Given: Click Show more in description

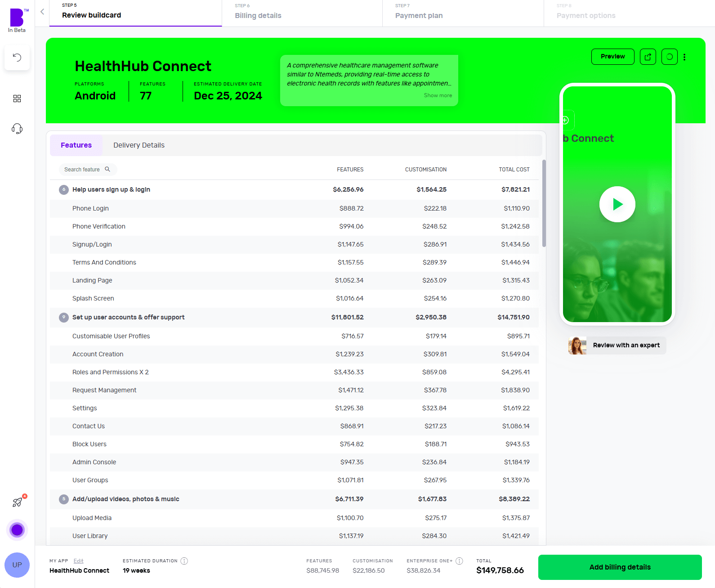Looking at the screenshot, I should [438, 95].
